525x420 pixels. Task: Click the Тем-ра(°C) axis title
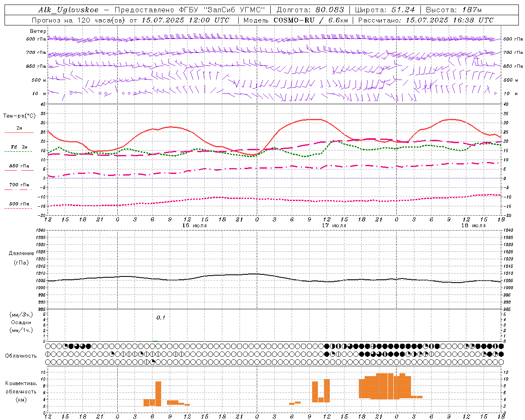pos(19,116)
